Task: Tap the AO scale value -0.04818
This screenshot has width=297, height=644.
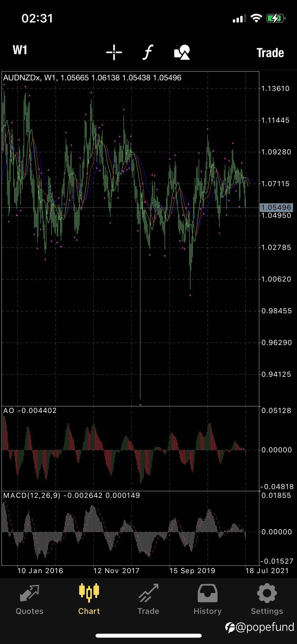Action: pyautogui.click(x=277, y=487)
